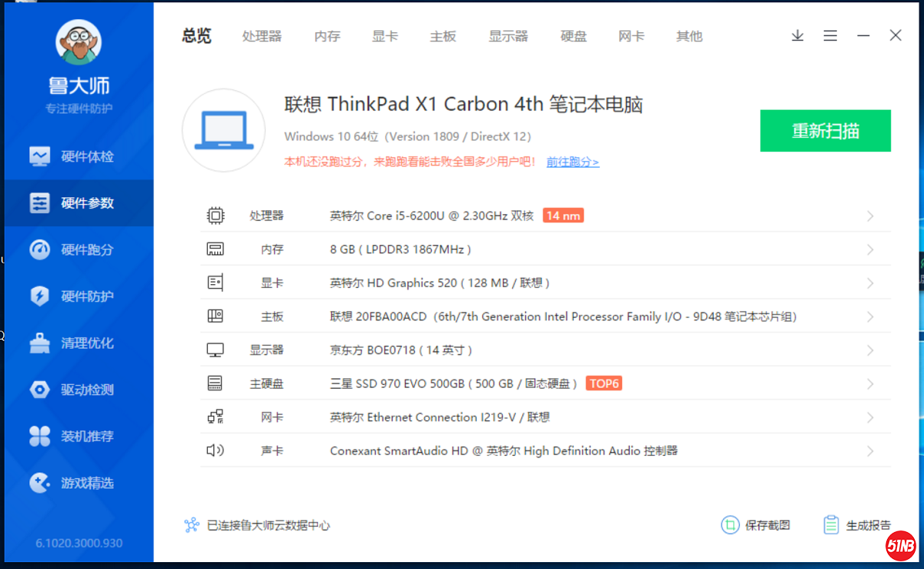Open 硬件防护 shield icon in sidebar

tap(39, 296)
